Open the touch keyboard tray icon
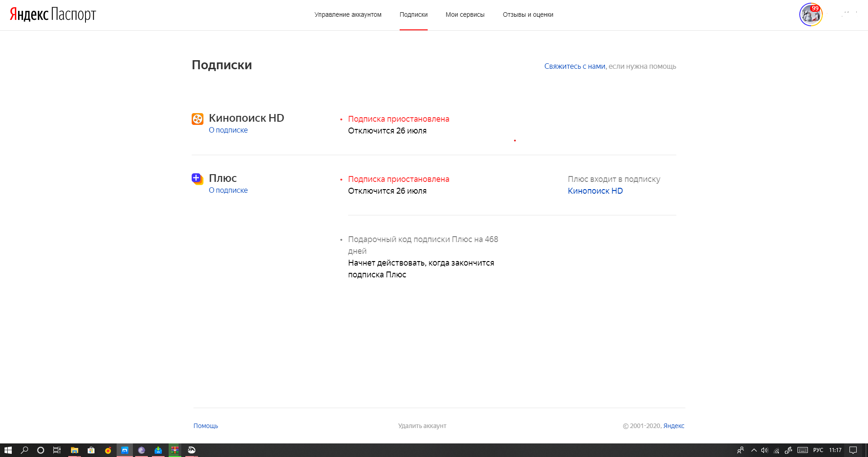 [802, 450]
